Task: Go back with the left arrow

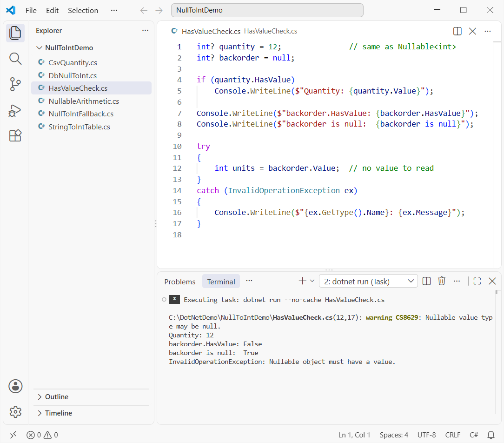Action: (144, 10)
